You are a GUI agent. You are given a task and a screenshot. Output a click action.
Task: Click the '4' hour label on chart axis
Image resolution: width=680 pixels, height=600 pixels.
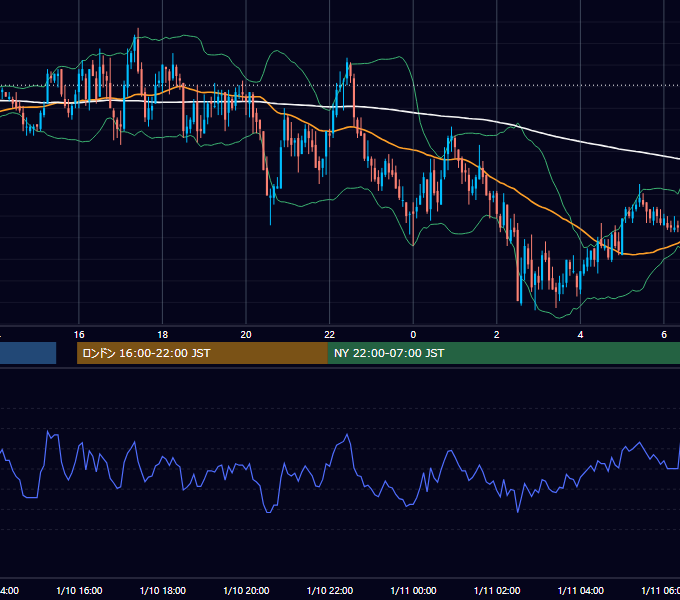[580, 335]
